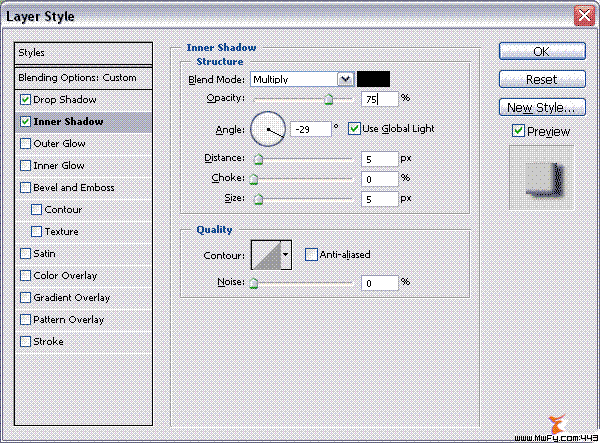Toggle the Preview checkbox
Image resolution: width=600 pixels, height=443 pixels.
click(x=518, y=131)
